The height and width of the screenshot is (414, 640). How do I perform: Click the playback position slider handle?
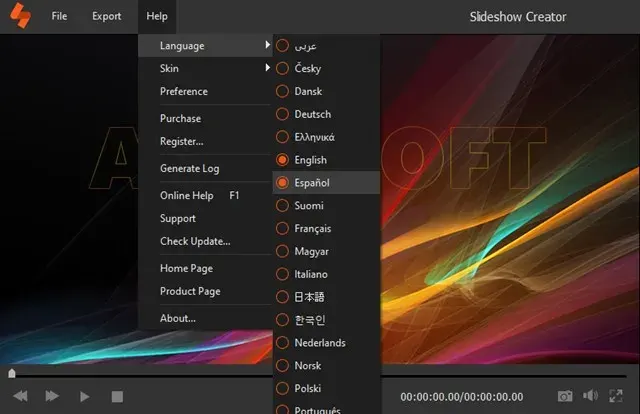click(x=12, y=373)
